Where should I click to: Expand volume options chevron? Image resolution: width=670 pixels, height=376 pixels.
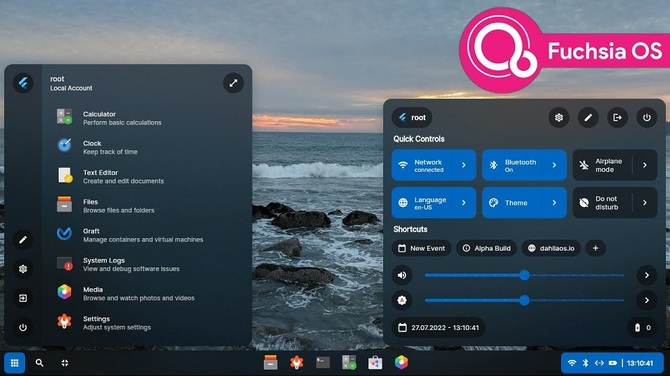pyautogui.click(x=646, y=275)
